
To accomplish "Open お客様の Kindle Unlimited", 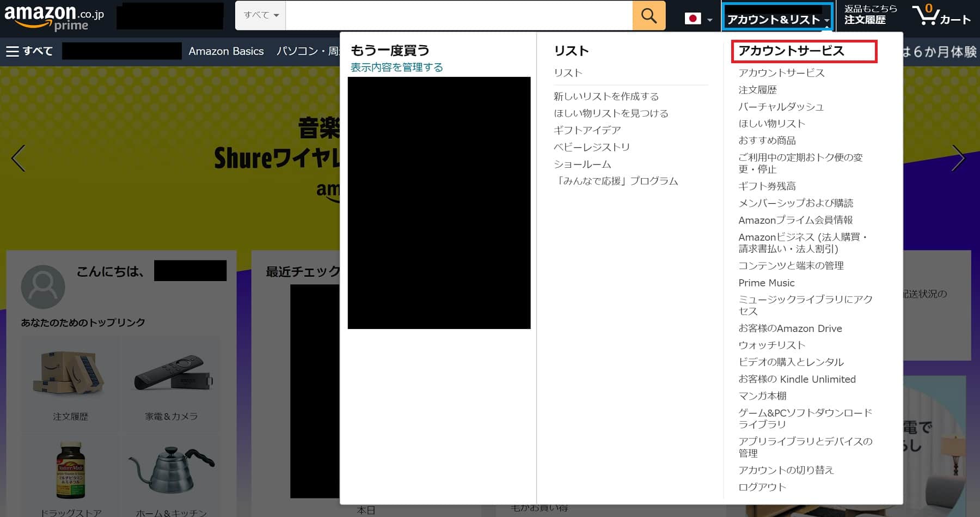I will [x=797, y=379].
